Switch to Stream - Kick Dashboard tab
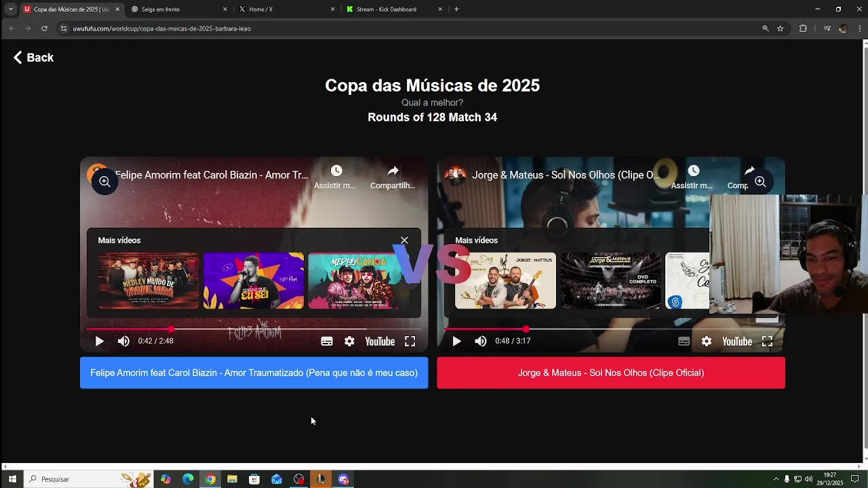 pos(395,9)
